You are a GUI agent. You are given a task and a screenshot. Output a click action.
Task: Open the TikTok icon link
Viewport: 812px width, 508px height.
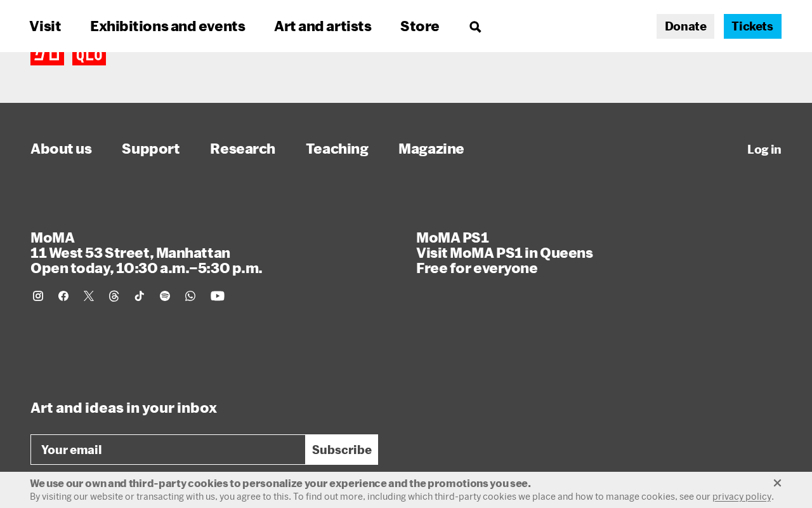[x=140, y=296]
